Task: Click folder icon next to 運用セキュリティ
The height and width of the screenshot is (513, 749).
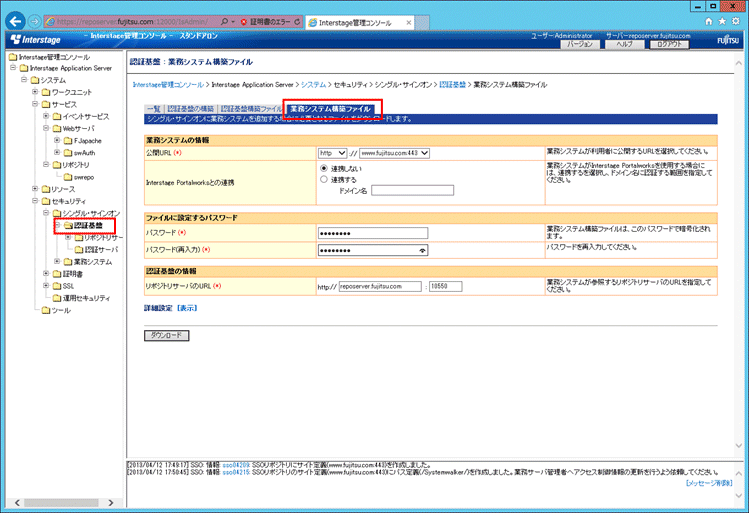Action: point(57,298)
